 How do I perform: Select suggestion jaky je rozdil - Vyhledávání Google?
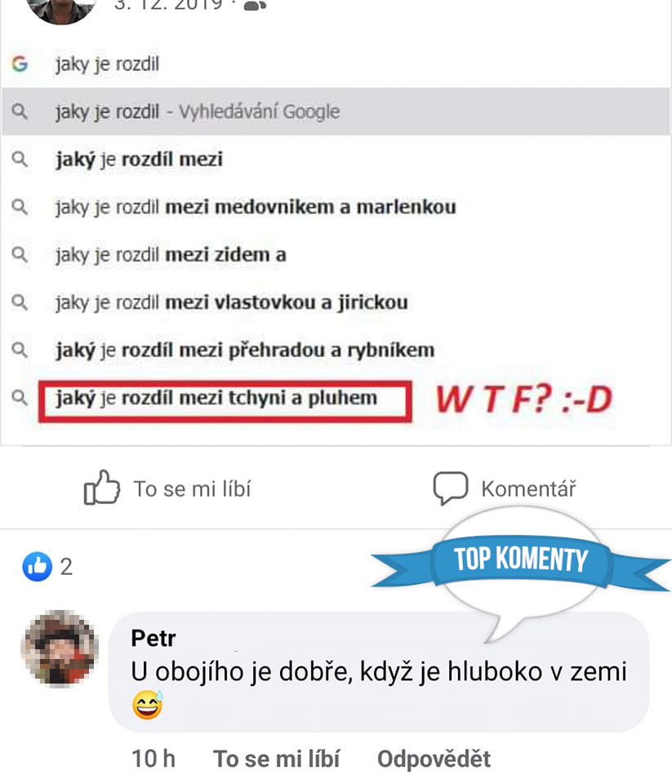tap(336, 112)
